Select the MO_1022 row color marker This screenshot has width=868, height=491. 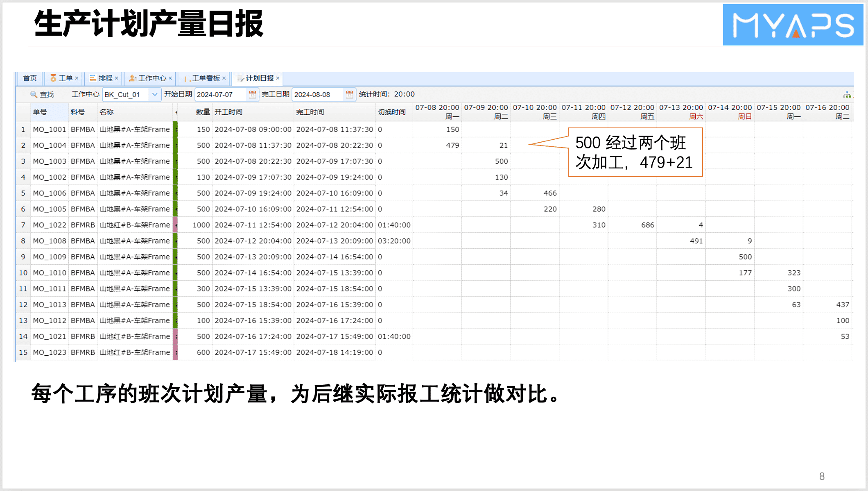click(x=175, y=225)
